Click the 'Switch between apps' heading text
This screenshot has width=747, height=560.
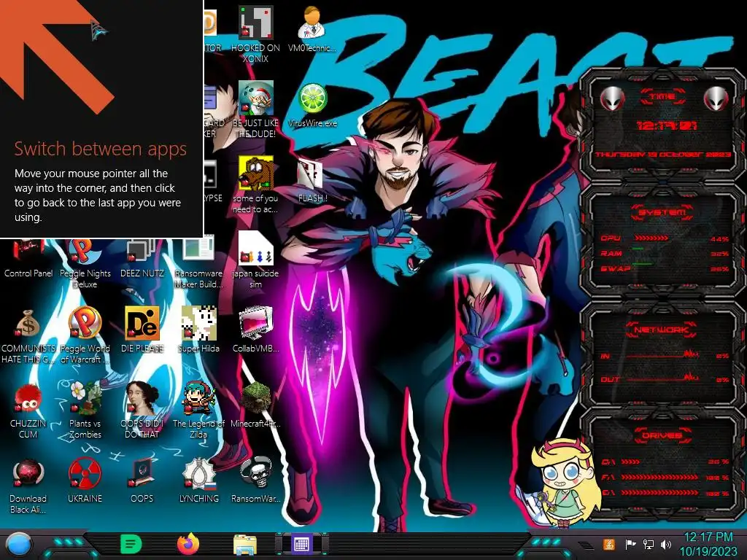click(101, 149)
